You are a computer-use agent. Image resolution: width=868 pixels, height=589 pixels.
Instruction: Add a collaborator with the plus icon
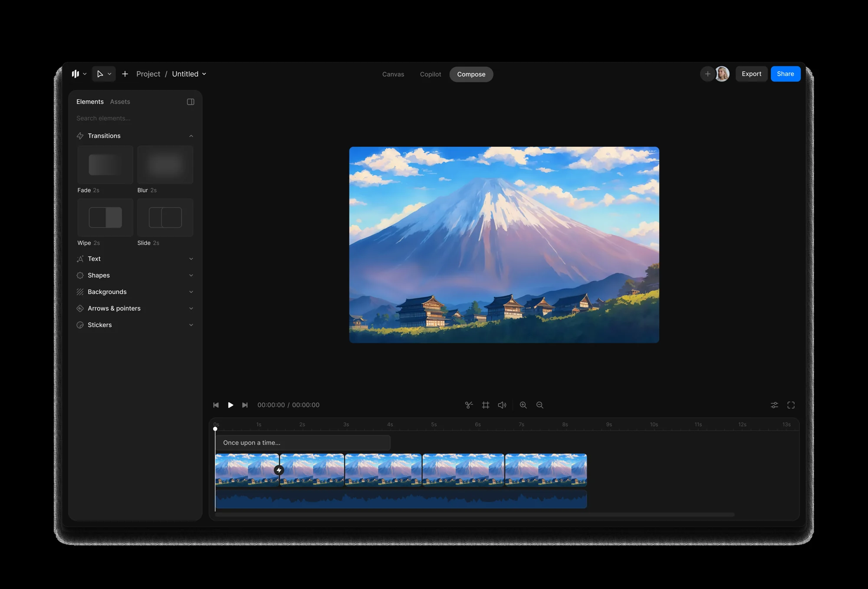[707, 74]
